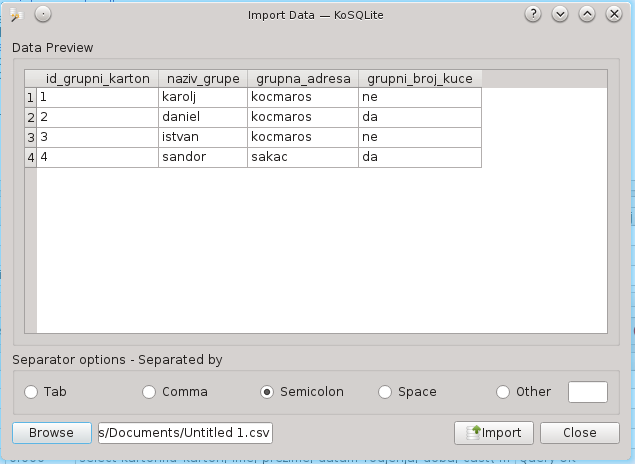
Task: Click the custom separator text box
Action: (x=588, y=392)
